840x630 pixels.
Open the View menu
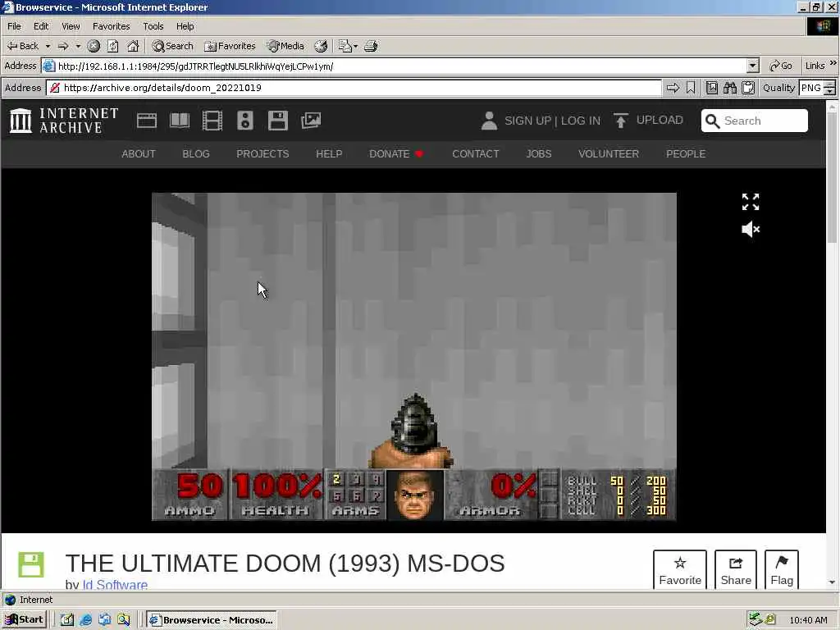(x=71, y=26)
